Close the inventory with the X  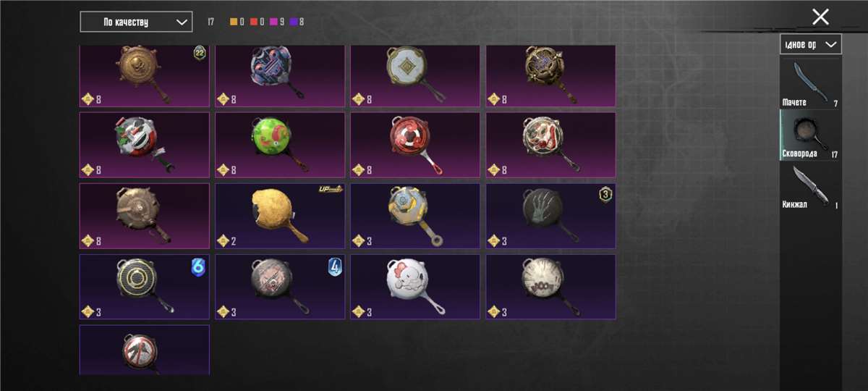[x=820, y=17]
